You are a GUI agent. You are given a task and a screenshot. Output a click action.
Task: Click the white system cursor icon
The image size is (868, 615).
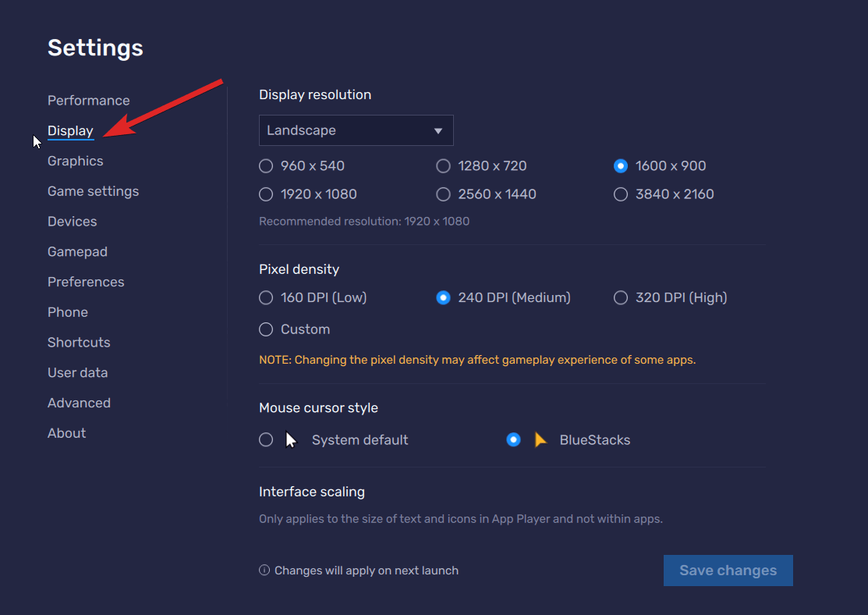(291, 440)
